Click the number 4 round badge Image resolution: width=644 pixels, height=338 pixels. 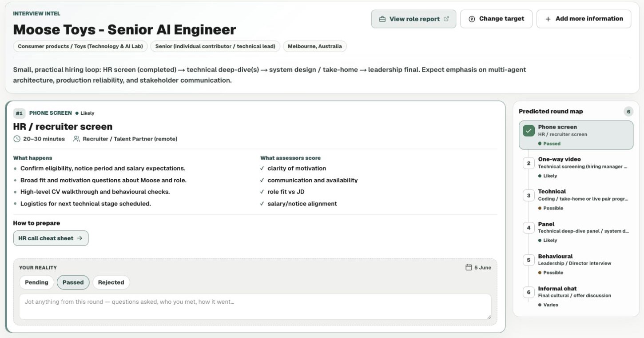coord(529,228)
